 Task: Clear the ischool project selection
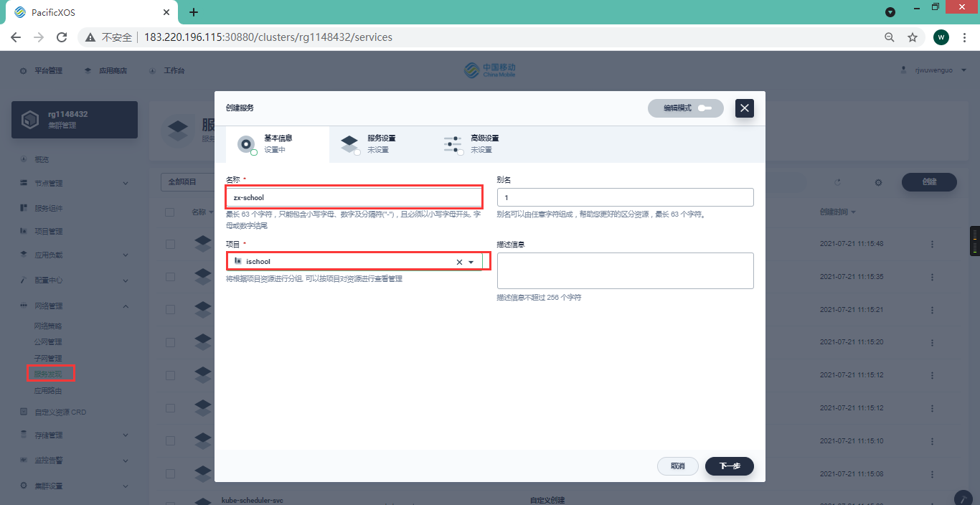click(459, 263)
